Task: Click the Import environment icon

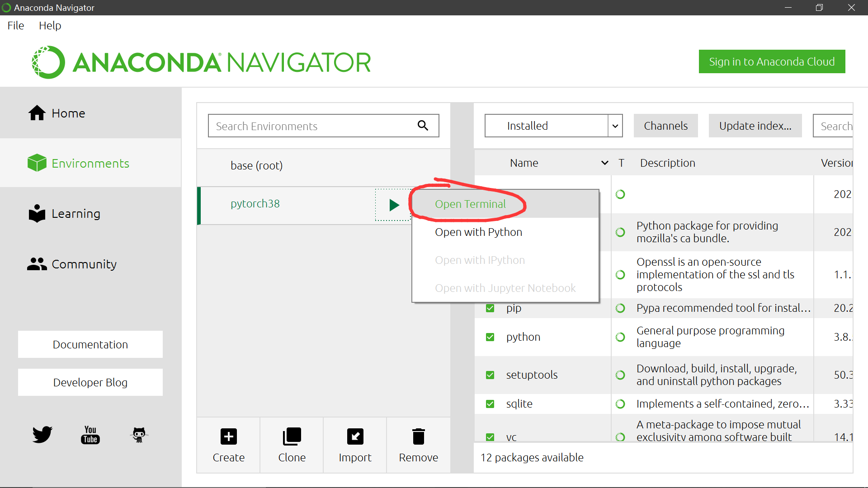Action: pyautogui.click(x=355, y=436)
